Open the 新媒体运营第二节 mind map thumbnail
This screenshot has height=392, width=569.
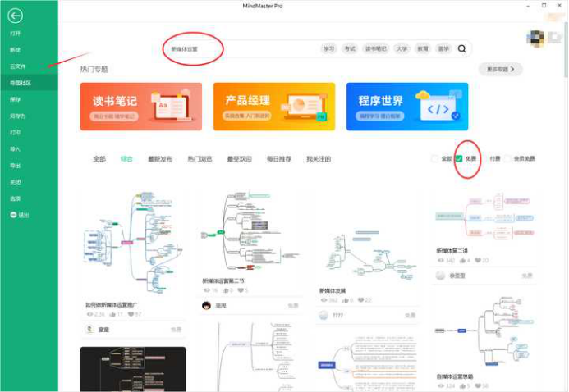pos(250,230)
